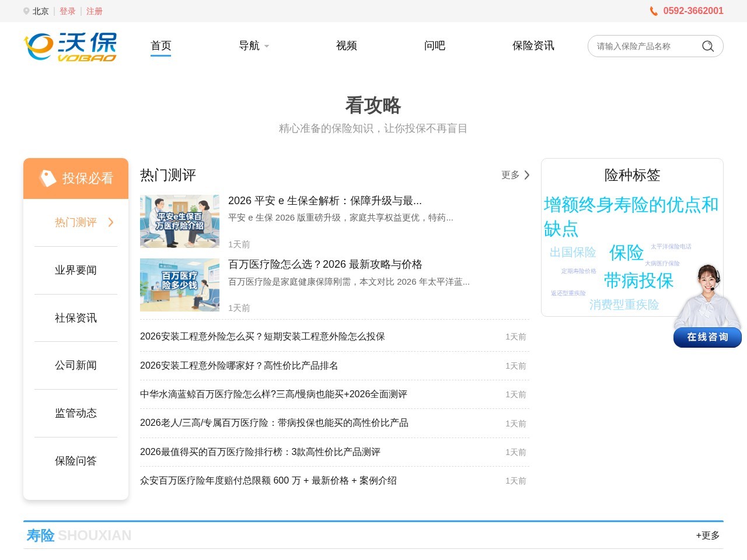Open the 百万医疗险多少钱 thumbnail
Screen dimensions: 747x560
(x=180, y=285)
